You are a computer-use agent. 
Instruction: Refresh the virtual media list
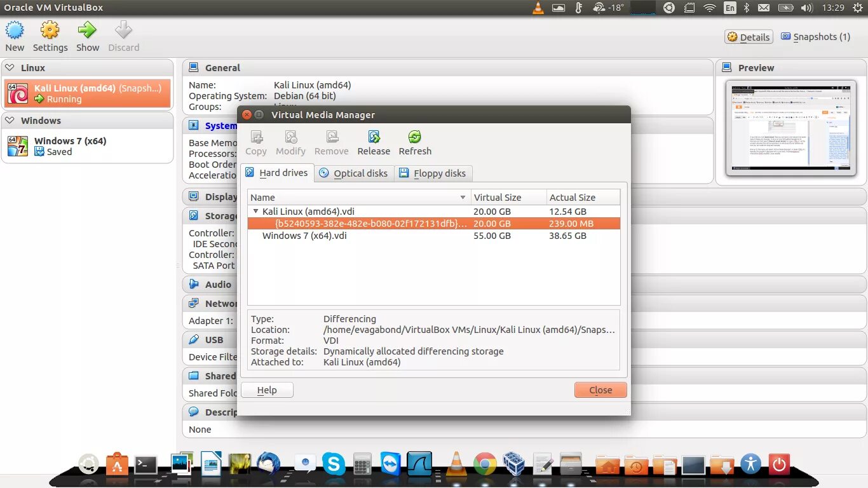click(415, 143)
